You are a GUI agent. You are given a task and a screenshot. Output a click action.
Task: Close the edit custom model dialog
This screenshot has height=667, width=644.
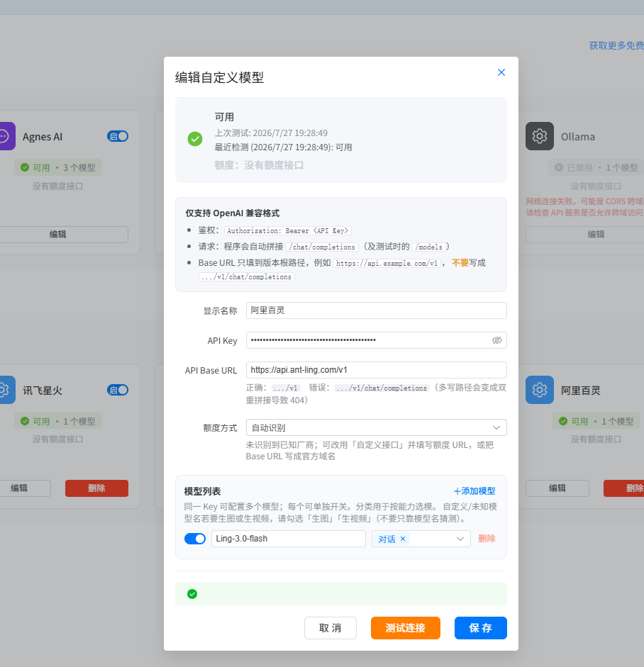[x=501, y=72]
